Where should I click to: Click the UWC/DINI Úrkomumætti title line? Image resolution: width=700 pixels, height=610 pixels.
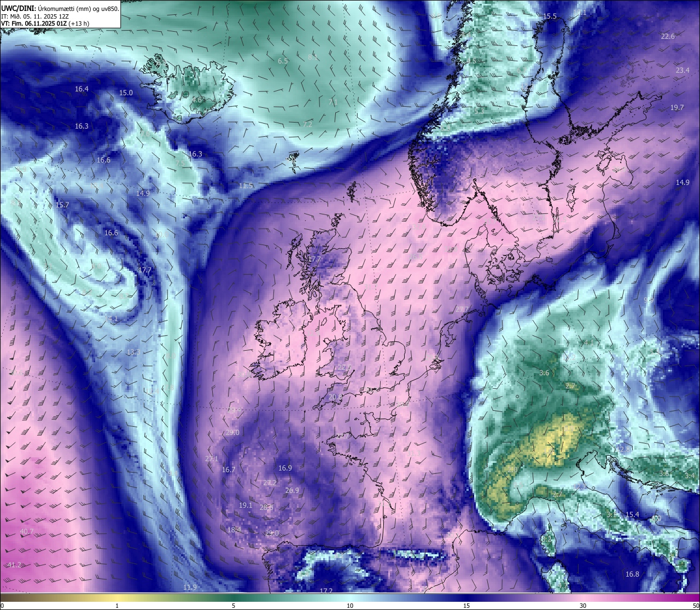point(60,8)
